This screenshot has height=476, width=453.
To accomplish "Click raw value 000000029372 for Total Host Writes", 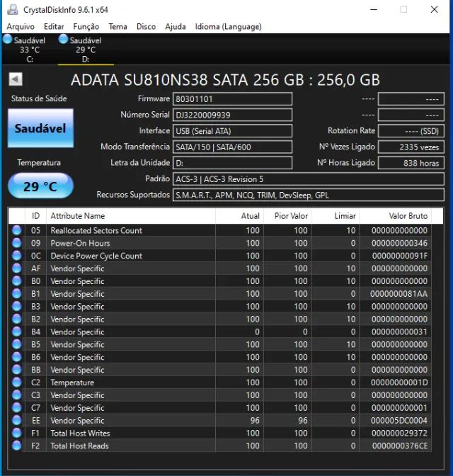I will 399,433.
